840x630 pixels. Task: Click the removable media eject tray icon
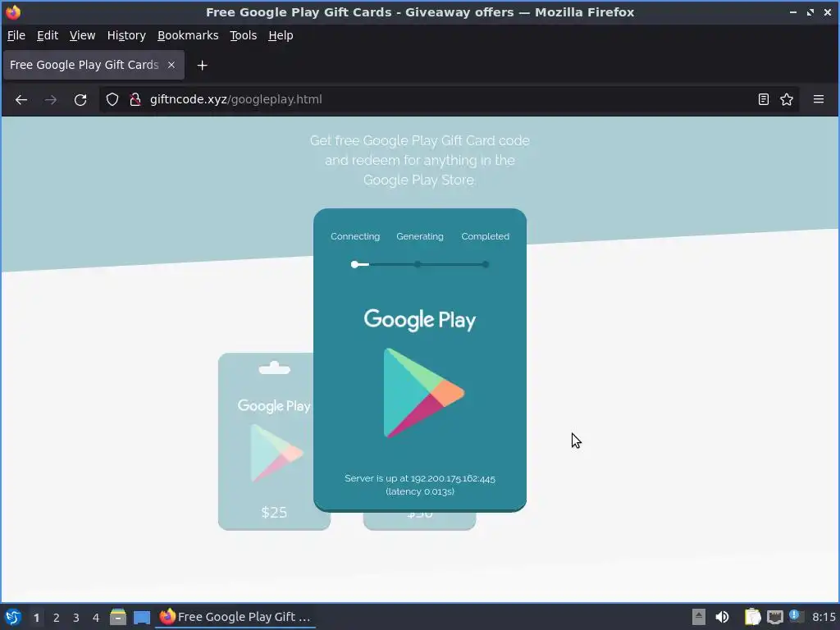coord(699,617)
